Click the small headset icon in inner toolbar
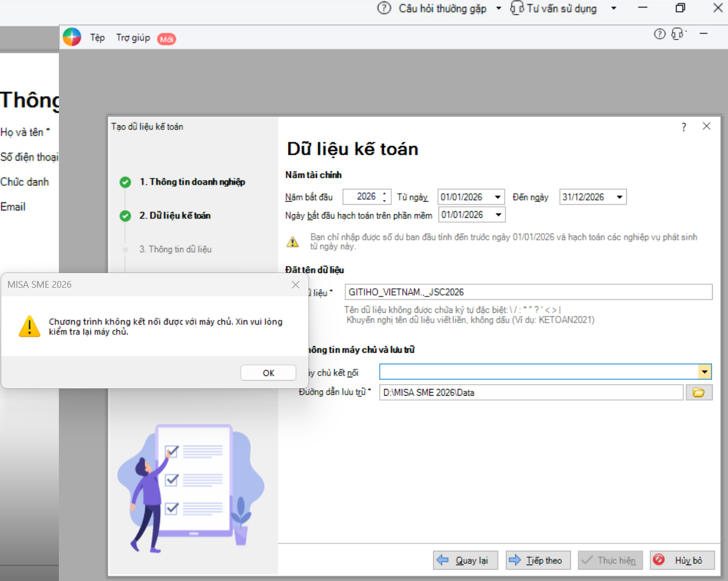 (678, 34)
